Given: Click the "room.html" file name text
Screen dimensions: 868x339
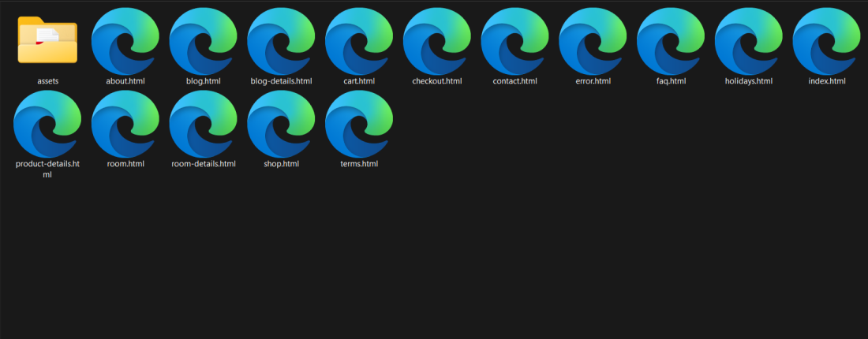Looking at the screenshot, I should click(x=125, y=164).
